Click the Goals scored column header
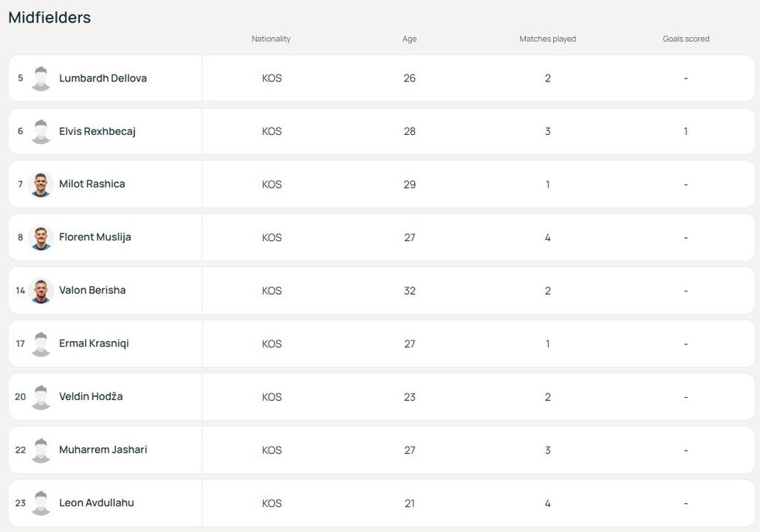 click(686, 39)
